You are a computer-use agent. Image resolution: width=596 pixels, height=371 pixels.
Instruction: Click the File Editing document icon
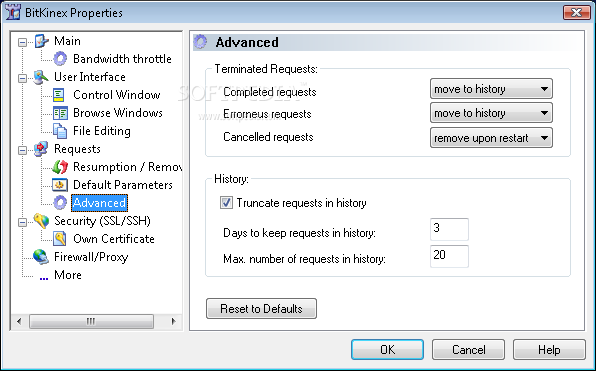60,131
